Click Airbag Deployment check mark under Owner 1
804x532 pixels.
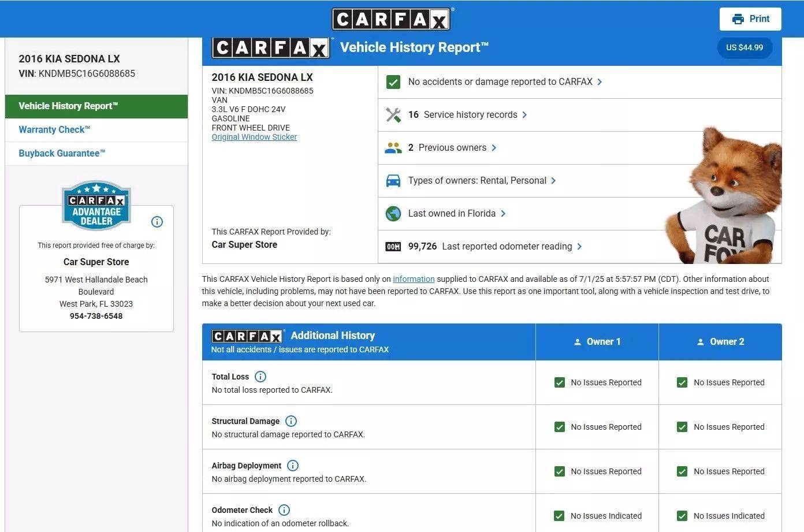[559, 471]
